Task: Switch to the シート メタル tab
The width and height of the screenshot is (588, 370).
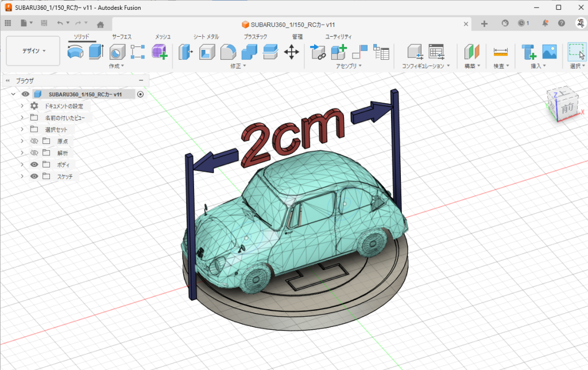Action: 206,37
